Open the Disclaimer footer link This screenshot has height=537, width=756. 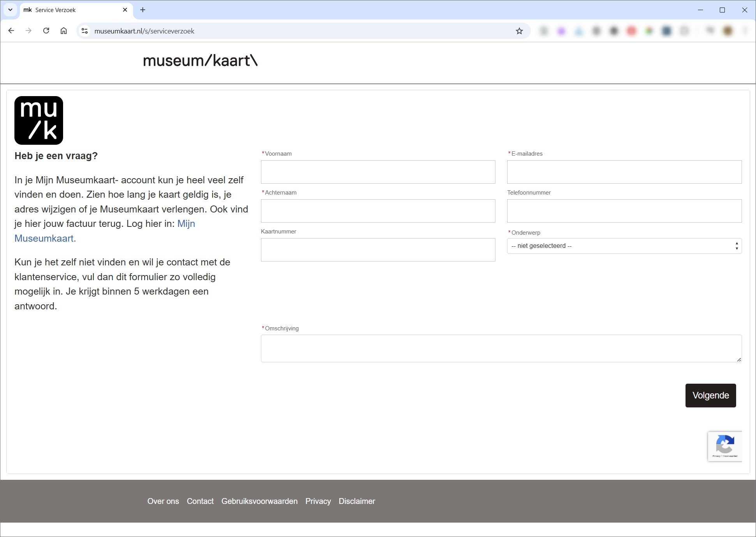click(357, 501)
